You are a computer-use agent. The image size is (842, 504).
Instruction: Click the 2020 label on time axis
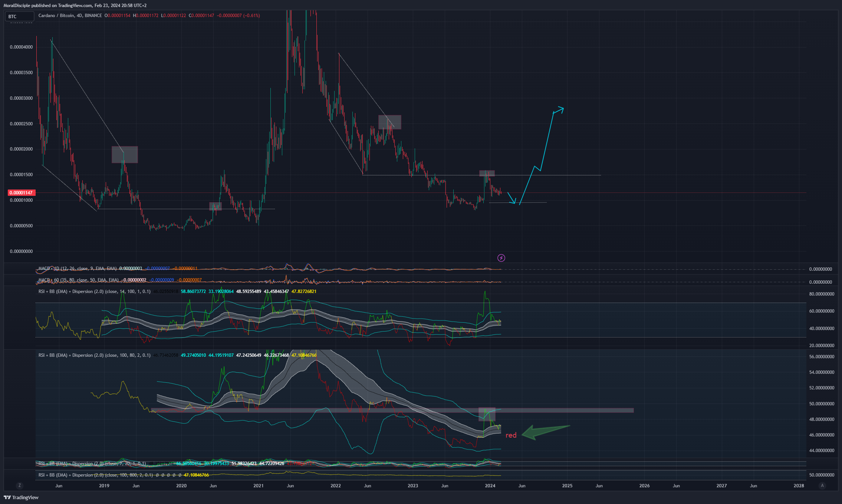181,486
